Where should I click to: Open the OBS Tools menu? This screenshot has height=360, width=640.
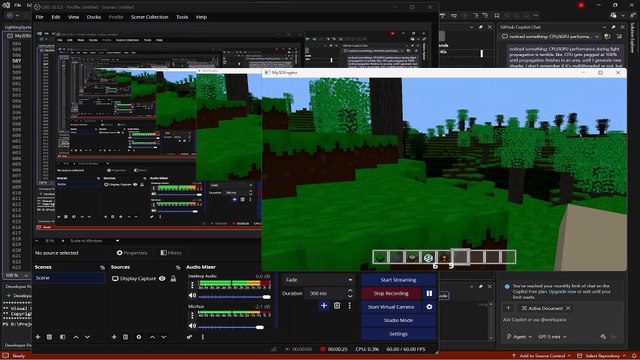[x=182, y=17]
